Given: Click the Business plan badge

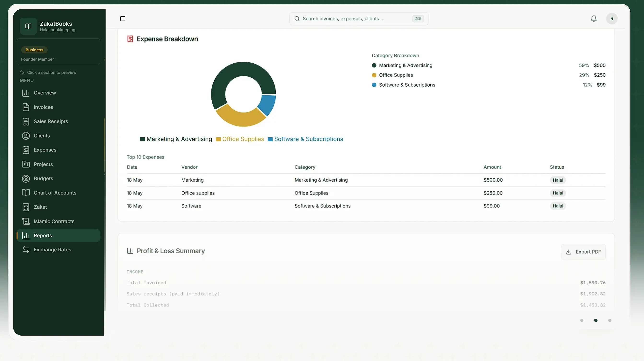Looking at the screenshot, I should point(34,50).
